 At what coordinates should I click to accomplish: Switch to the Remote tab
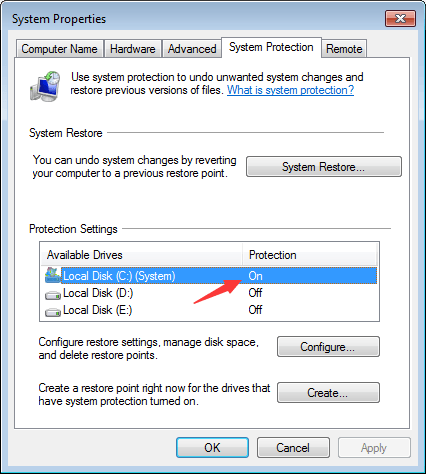344,49
